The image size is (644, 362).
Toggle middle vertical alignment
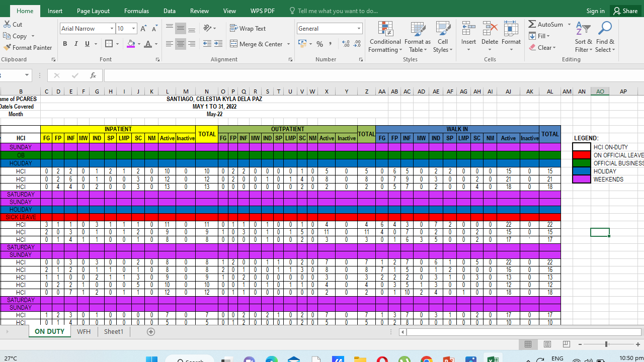coord(181,28)
